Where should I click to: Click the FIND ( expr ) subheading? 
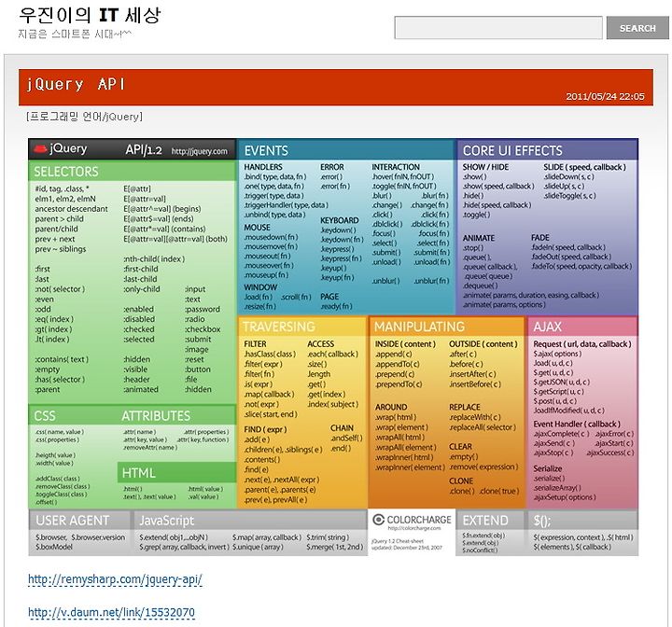click(265, 429)
